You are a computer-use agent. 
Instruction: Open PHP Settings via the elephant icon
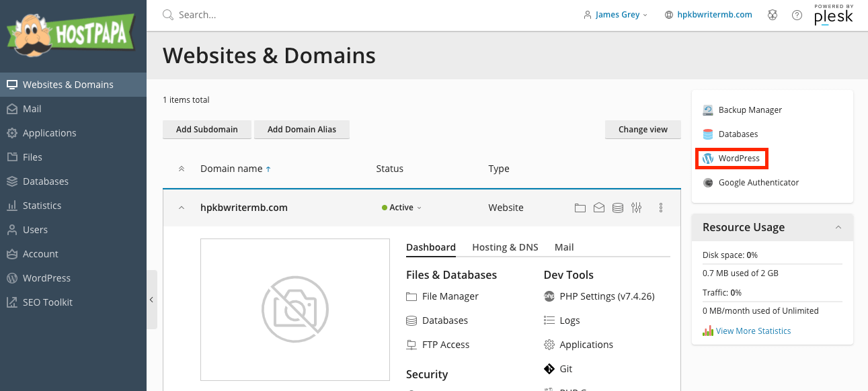coord(549,296)
